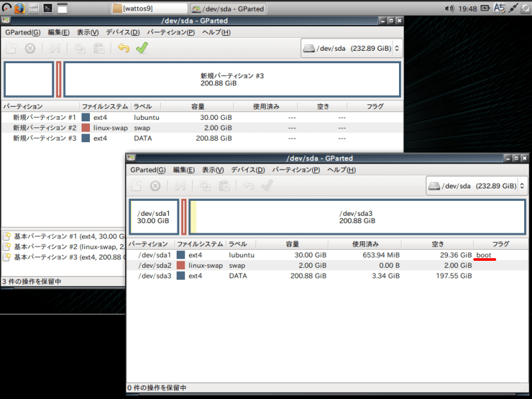Launch Firefox from the top panel
Screen dimensions: 532x399
coord(20,8)
